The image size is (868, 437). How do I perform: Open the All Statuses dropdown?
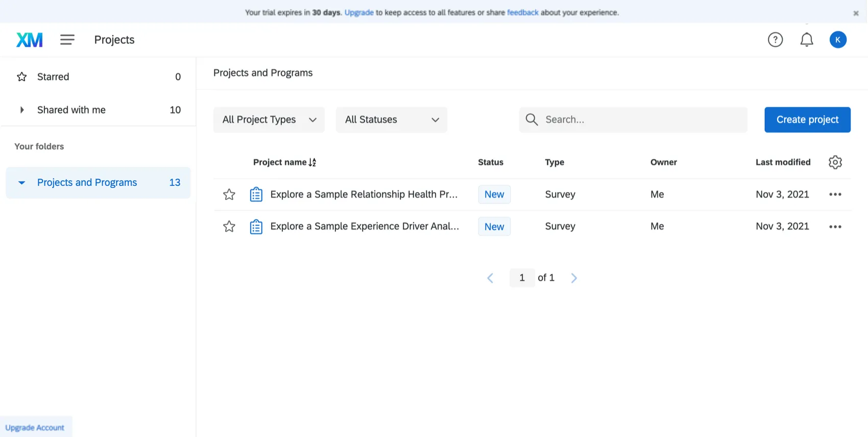391,120
